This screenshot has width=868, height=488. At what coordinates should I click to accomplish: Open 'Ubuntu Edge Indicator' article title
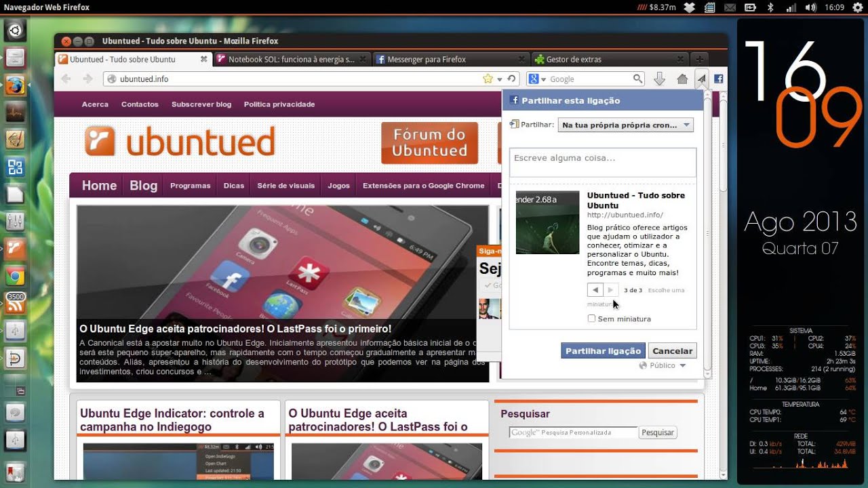[172, 420]
